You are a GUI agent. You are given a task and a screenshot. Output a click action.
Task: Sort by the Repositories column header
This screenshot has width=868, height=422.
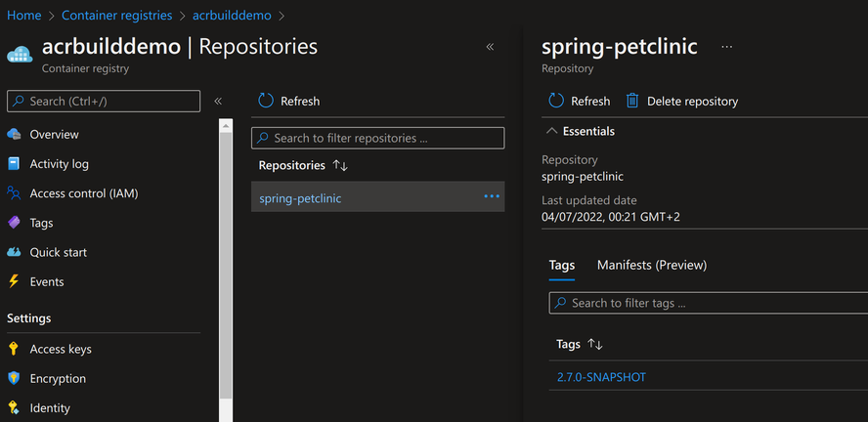[303, 165]
